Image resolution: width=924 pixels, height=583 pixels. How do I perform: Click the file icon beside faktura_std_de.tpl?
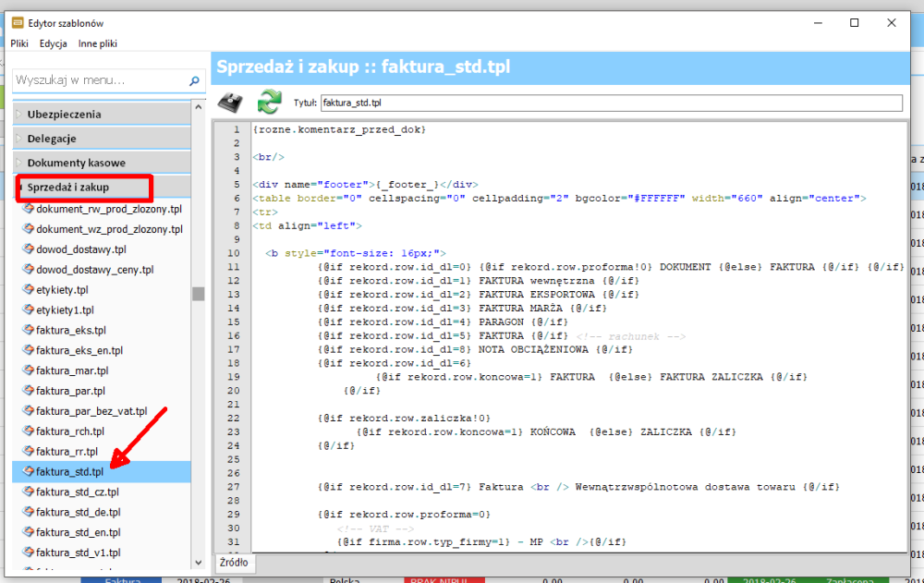28,512
